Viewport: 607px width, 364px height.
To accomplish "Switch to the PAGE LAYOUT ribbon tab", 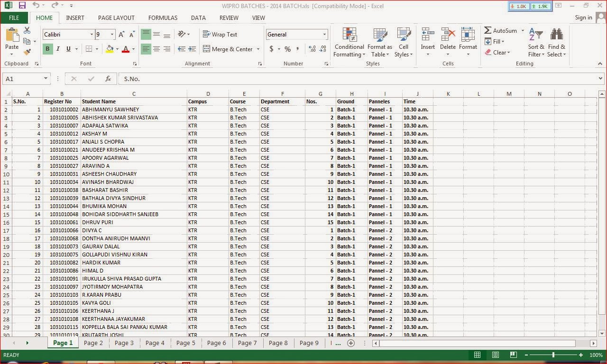I will point(116,18).
